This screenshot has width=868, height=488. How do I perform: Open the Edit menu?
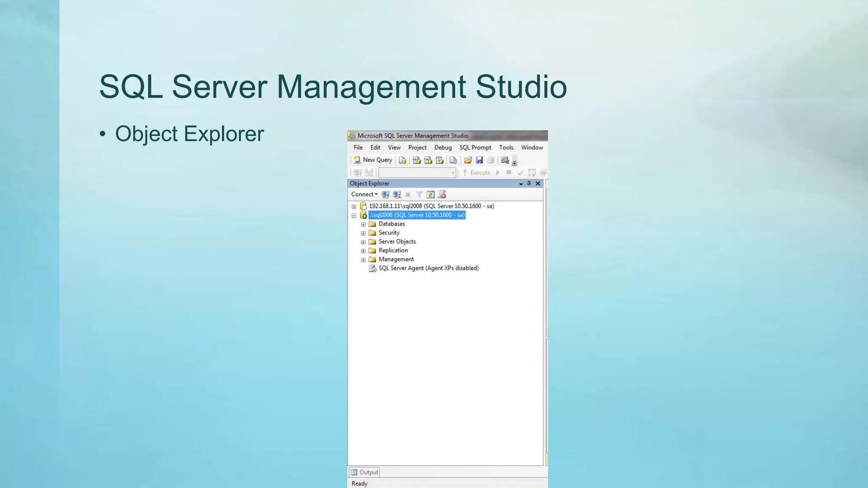[x=375, y=148]
